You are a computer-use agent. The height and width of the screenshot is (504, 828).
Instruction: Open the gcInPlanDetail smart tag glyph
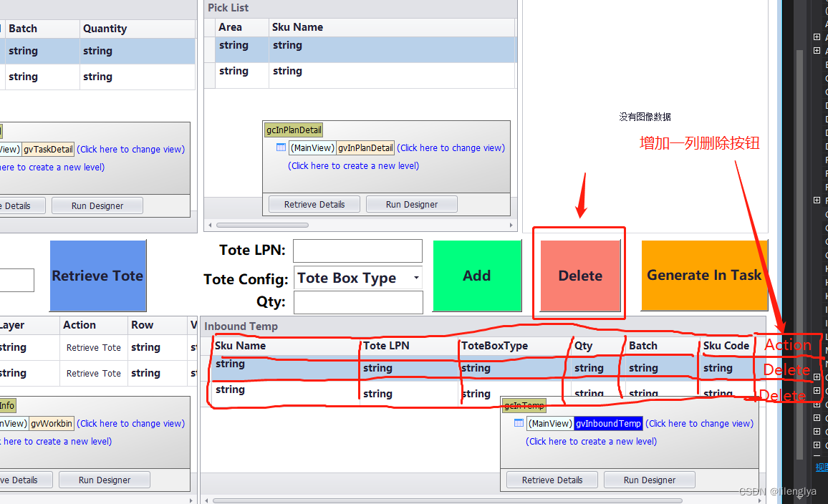point(293,130)
